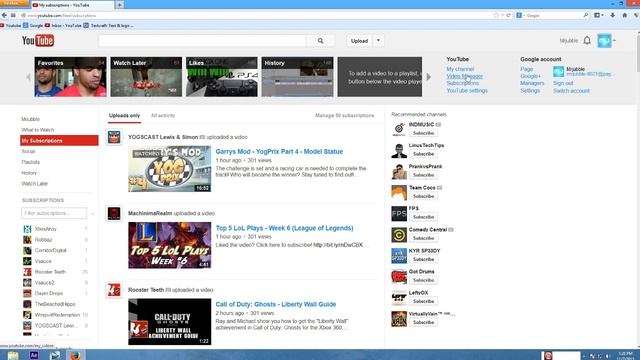The width and height of the screenshot is (640, 360).
Task: Click browser downloads arrow icon
Action: tap(613, 15)
